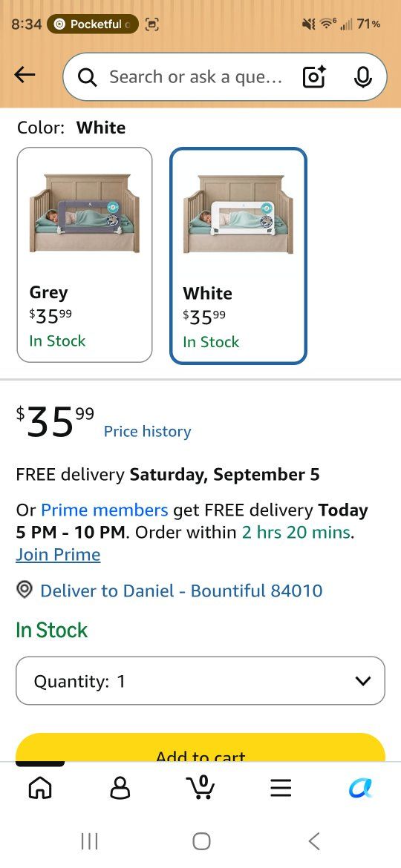401x868 pixels.
Task: Tap the Grey bed rail thumbnail
Action: (85, 213)
